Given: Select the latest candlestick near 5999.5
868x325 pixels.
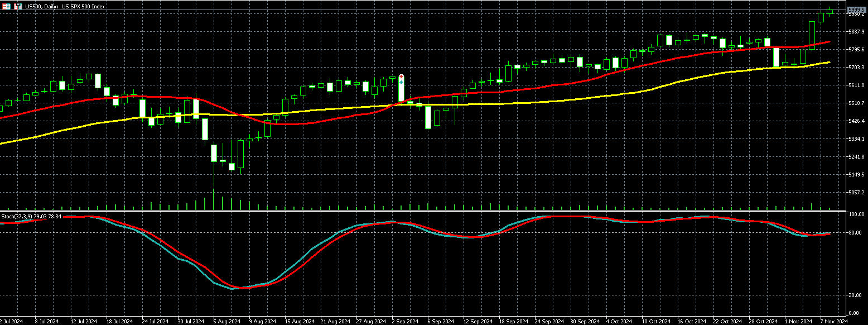Looking at the screenshot, I should (x=830, y=11).
